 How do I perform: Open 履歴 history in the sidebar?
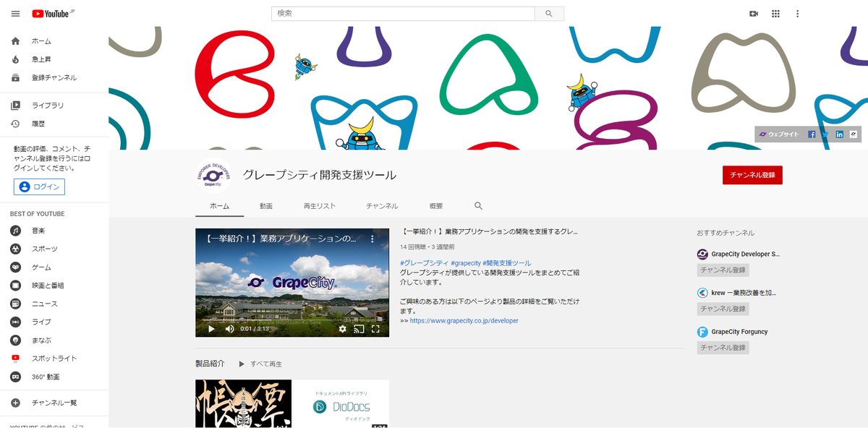click(x=54, y=124)
